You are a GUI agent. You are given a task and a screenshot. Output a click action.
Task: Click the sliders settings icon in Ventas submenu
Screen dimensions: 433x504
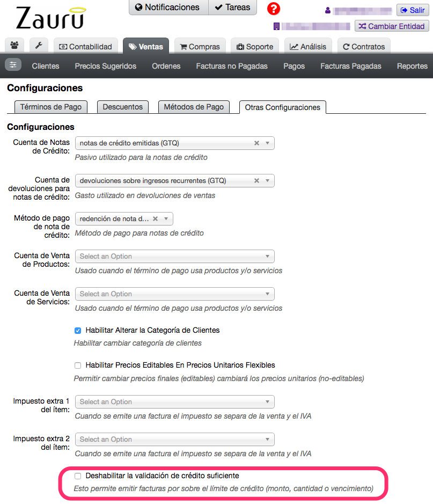point(13,65)
